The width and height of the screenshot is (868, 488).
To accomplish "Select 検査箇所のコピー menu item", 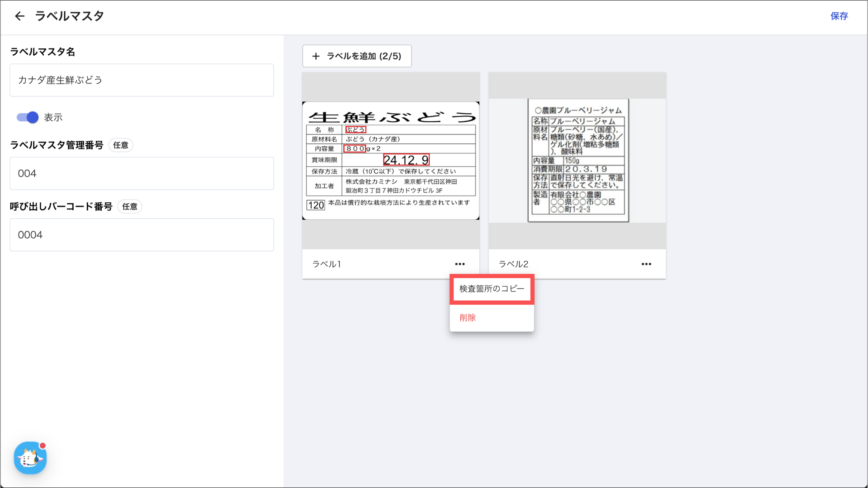I will coord(492,289).
